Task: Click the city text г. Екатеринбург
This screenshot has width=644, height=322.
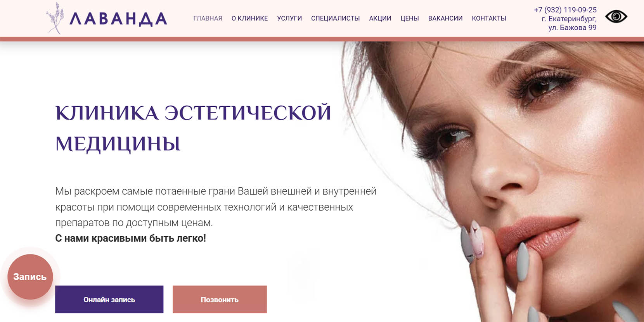Action: [569, 19]
